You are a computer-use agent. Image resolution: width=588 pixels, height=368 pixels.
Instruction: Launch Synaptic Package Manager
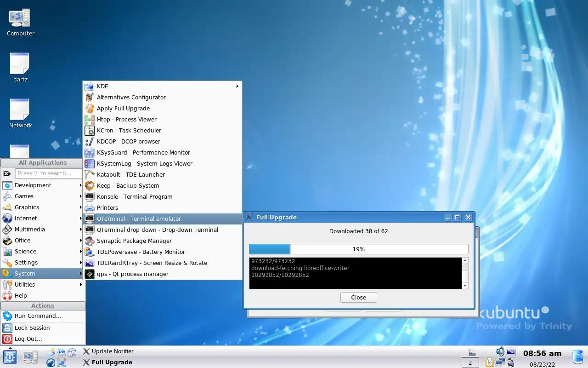tap(163, 241)
